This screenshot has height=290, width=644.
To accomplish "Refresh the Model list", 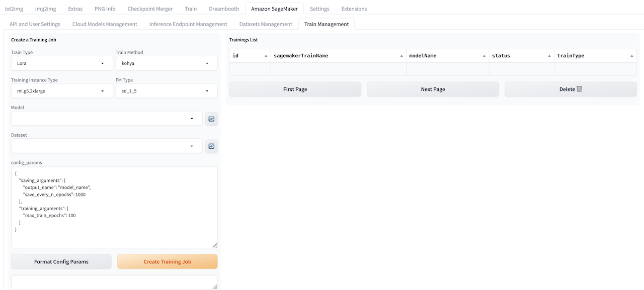I will pos(211,119).
